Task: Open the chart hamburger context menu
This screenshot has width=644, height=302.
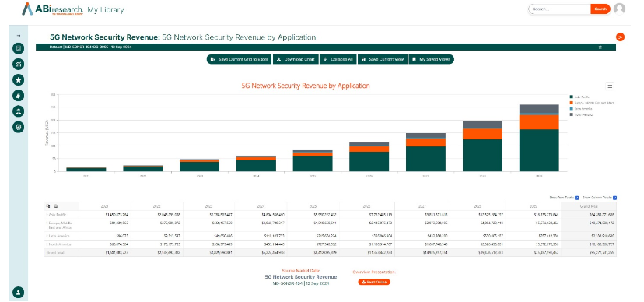Action: (x=610, y=86)
